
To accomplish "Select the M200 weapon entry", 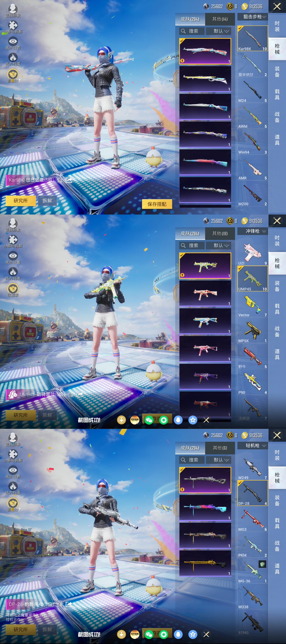I will (253, 194).
